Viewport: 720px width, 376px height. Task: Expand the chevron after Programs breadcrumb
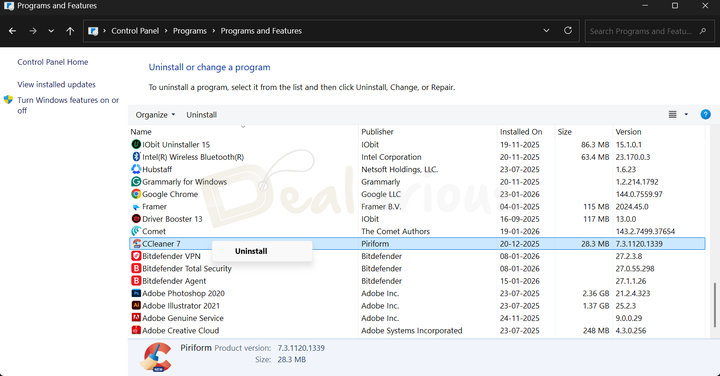[214, 31]
